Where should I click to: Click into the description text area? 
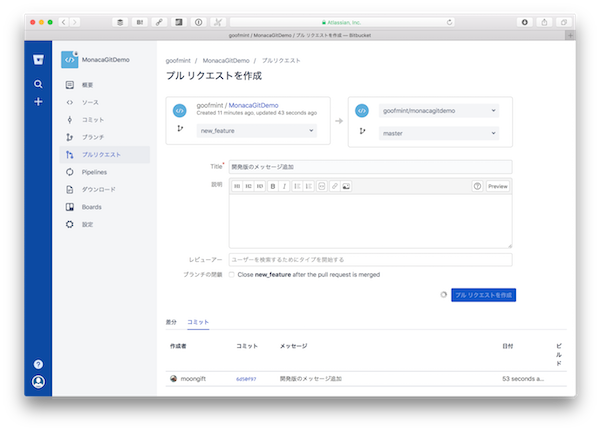tap(370, 221)
